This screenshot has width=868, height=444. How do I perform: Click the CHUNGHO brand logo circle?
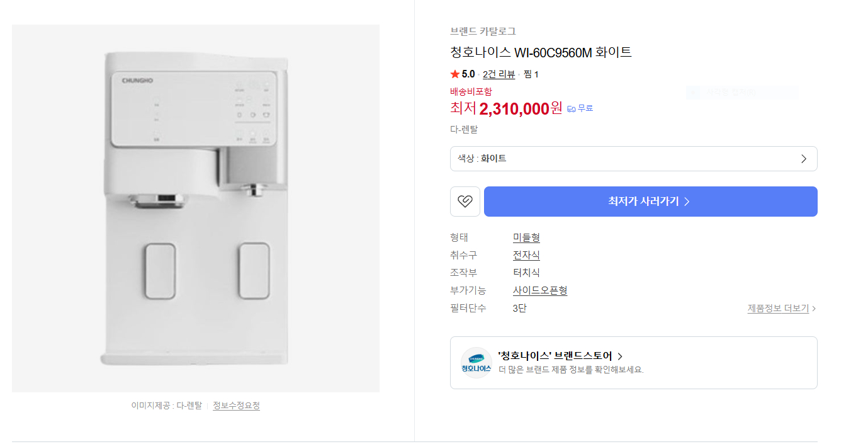(x=475, y=363)
